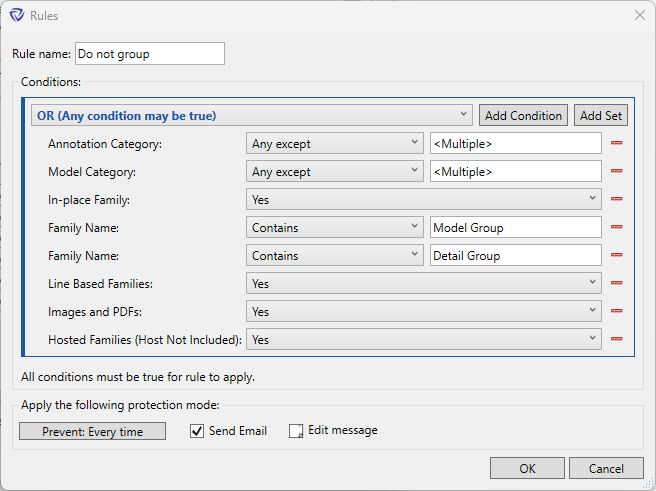Edit the Rule name field
The width and height of the screenshot is (656, 491).
(x=150, y=54)
